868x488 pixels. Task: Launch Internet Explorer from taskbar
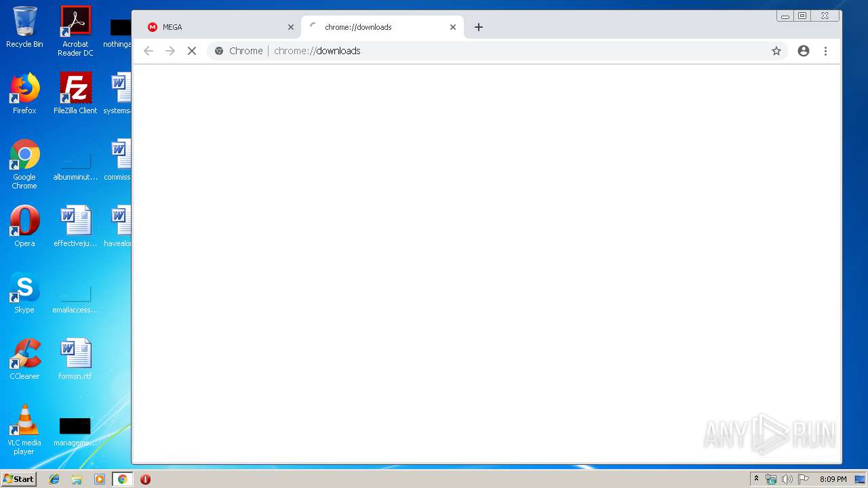(x=54, y=479)
